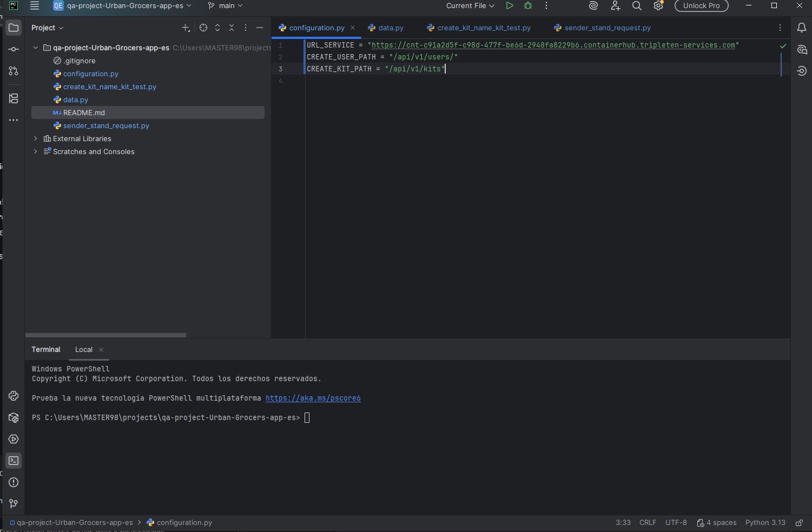Open the main branch dropdown
Viewport: 812px width, 532px height.
pos(226,6)
